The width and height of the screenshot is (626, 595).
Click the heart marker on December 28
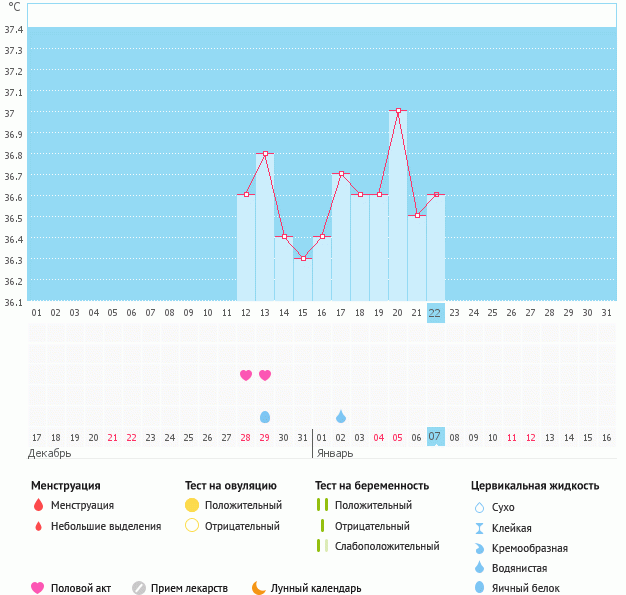pyautogui.click(x=246, y=375)
